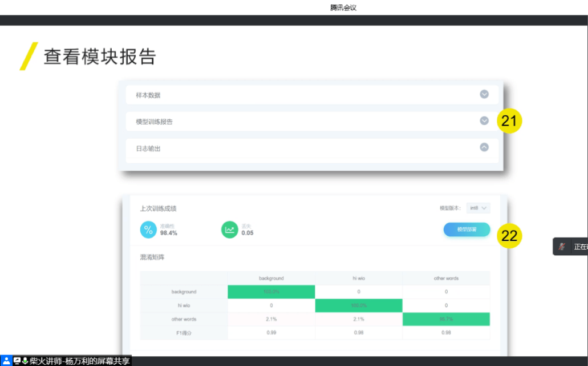Viewport: 588px width, 366px height.
Task: Click the green hi wio 100.0% cell
Action: pyautogui.click(x=359, y=305)
